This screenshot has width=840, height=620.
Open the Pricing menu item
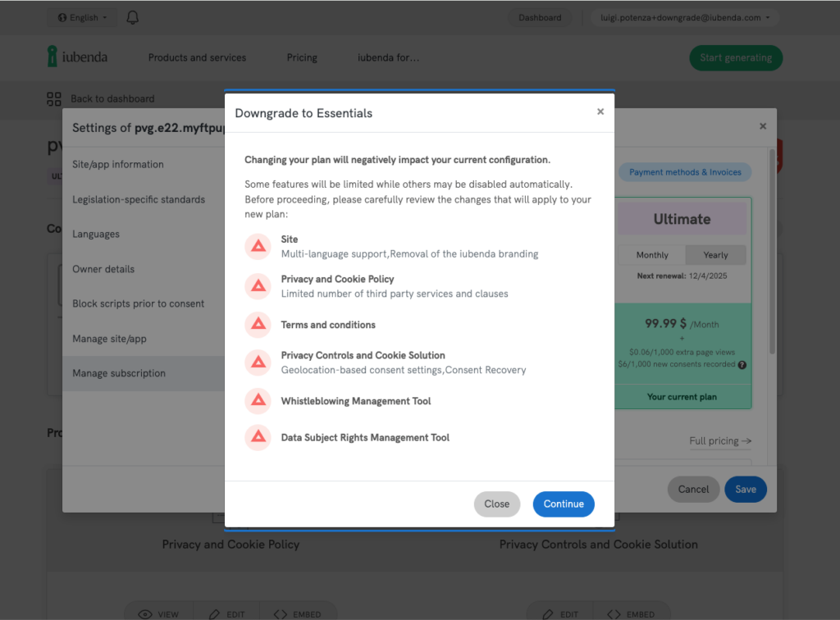302,57
